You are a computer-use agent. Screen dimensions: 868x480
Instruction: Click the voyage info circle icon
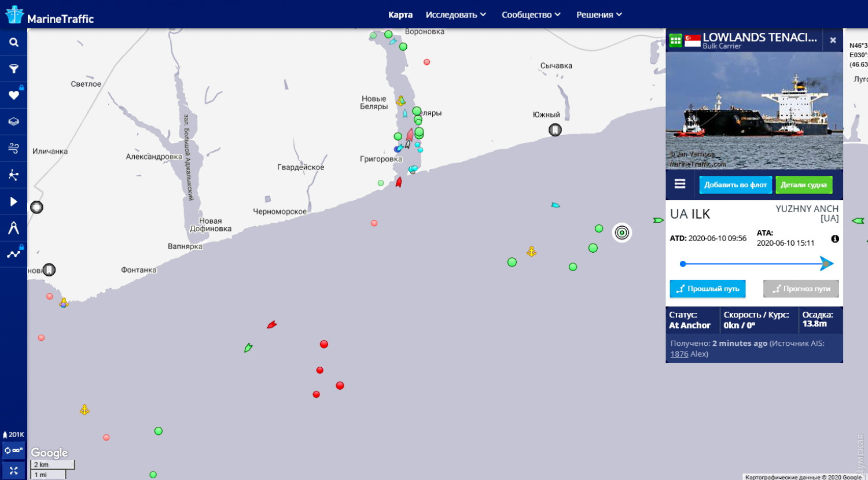coord(834,239)
